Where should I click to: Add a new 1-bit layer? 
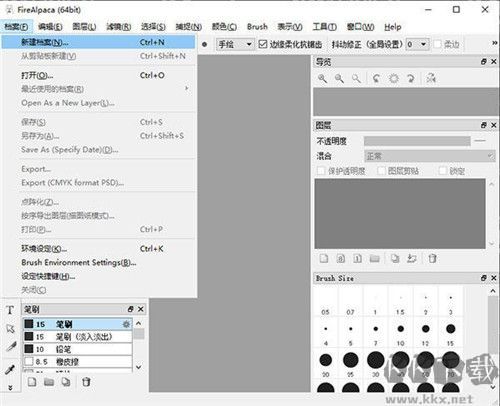coord(357,259)
